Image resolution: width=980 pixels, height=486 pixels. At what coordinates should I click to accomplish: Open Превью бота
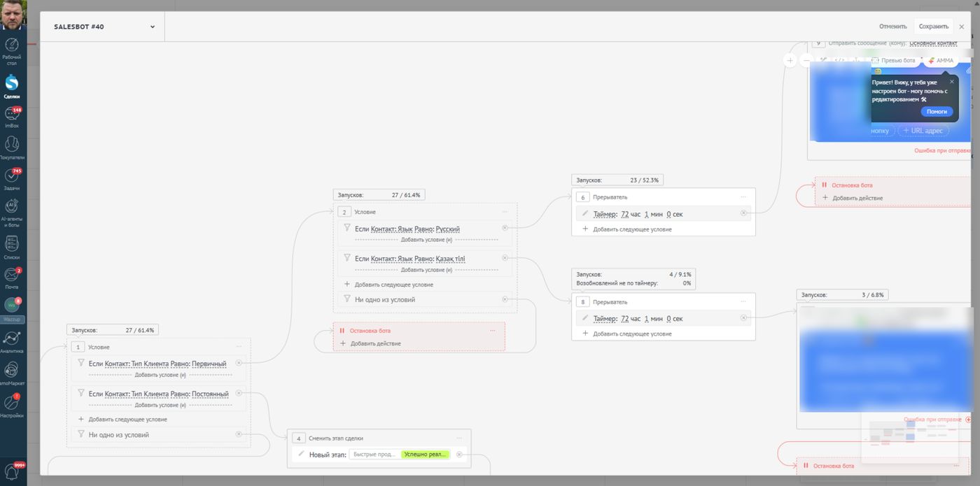point(894,61)
